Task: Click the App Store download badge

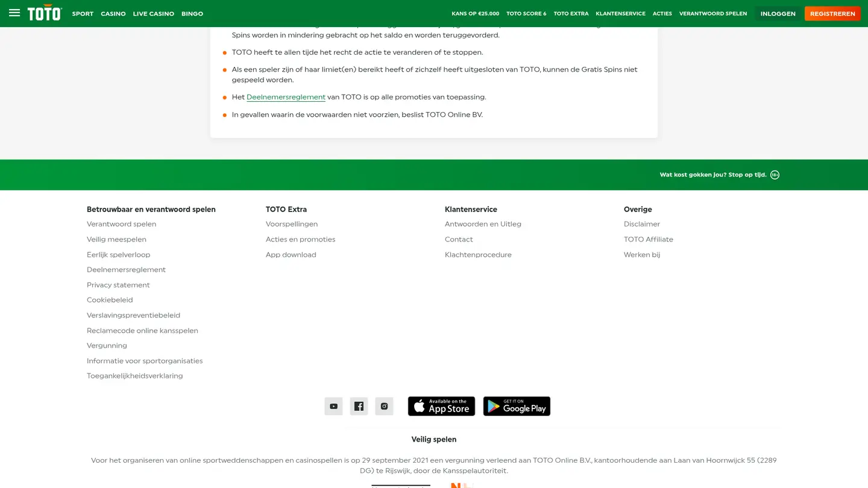Action: (441, 406)
